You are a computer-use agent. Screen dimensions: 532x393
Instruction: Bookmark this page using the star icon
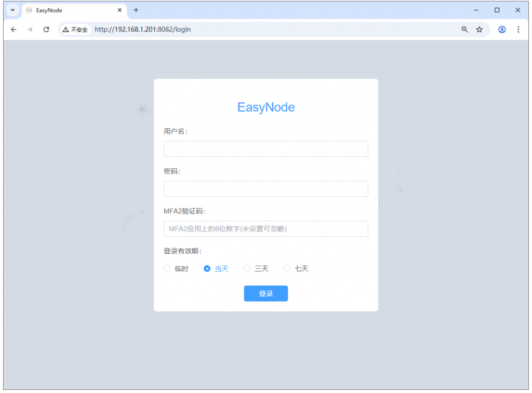480,30
